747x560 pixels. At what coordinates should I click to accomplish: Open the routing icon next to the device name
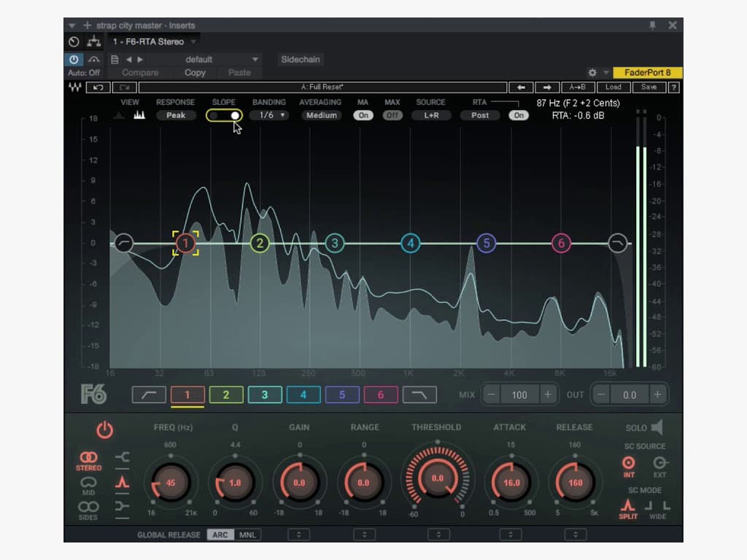(94, 42)
